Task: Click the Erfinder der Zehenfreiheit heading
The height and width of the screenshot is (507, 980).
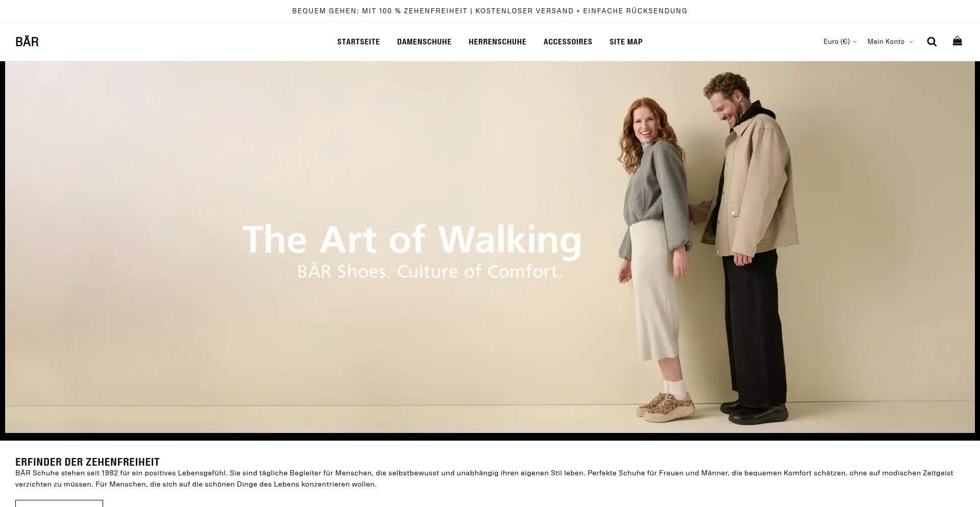Action: [x=87, y=462]
